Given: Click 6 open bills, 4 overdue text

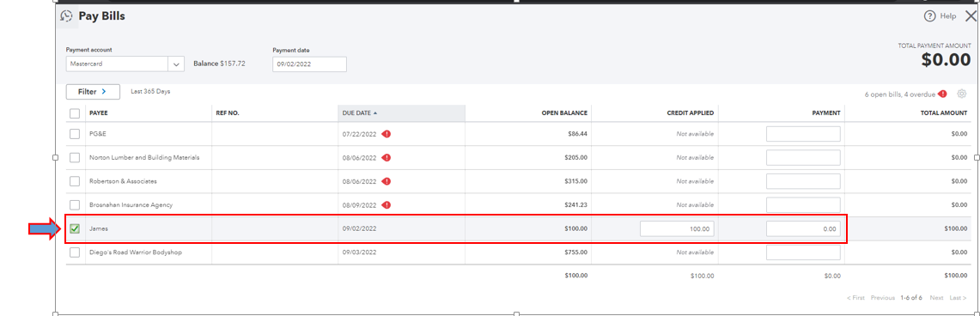Looking at the screenshot, I should click(x=900, y=94).
